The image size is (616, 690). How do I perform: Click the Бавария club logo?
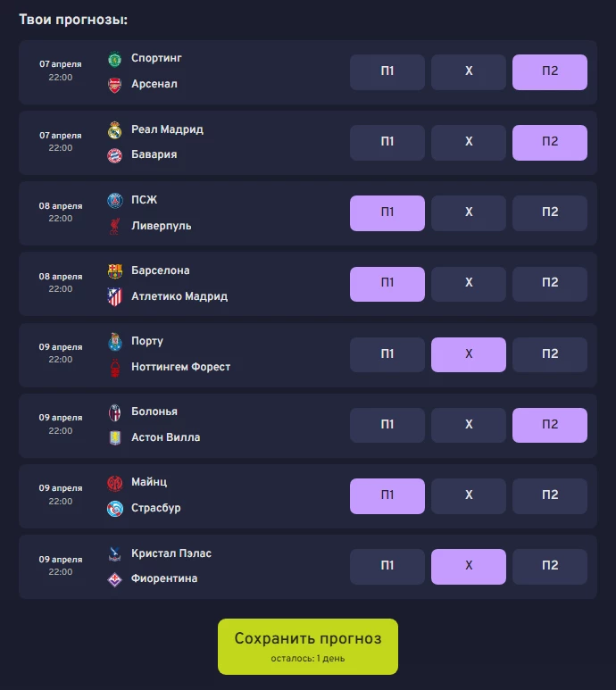point(114,155)
